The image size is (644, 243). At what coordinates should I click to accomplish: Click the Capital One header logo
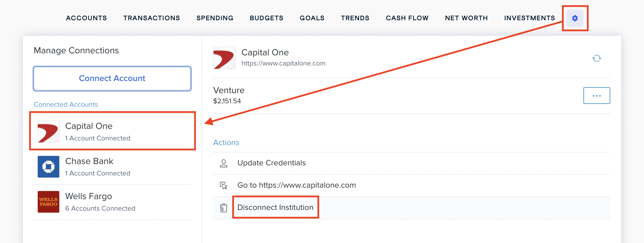[x=224, y=58]
